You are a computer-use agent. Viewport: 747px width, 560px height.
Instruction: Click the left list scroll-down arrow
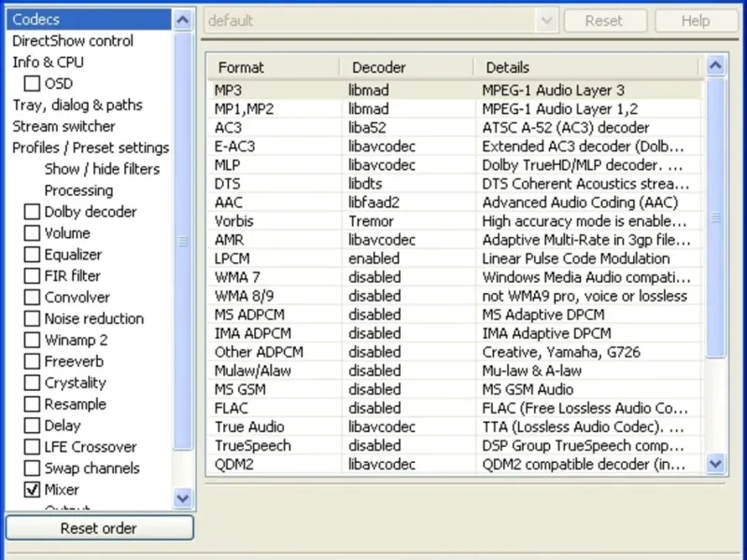pyautogui.click(x=183, y=498)
